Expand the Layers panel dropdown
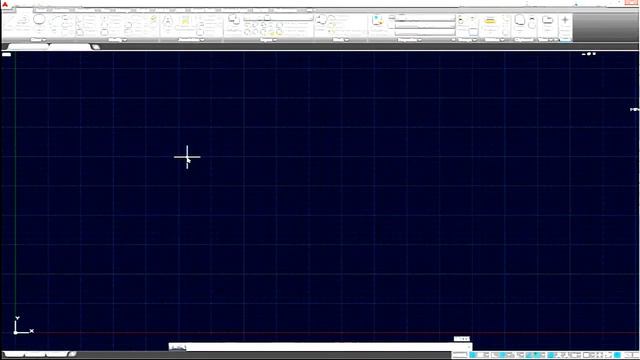The height and width of the screenshot is (360, 640). [x=268, y=40]
